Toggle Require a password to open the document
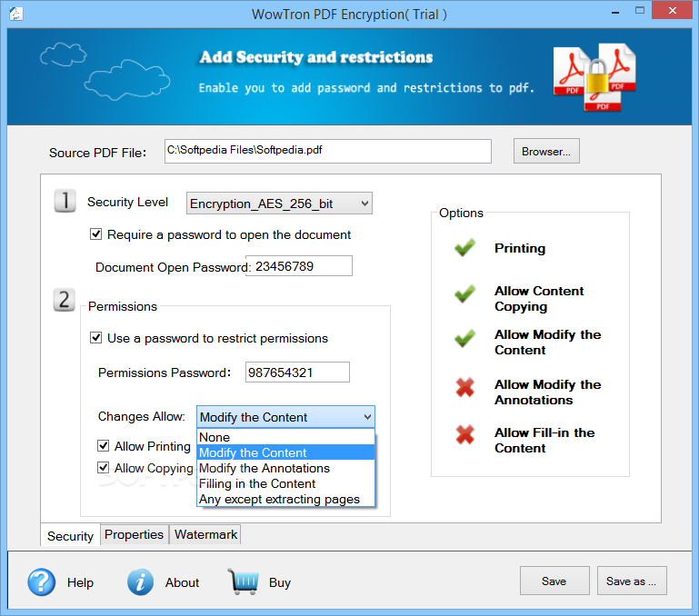The width and height of the screenshot is (699, 616). tap(95, 234)
